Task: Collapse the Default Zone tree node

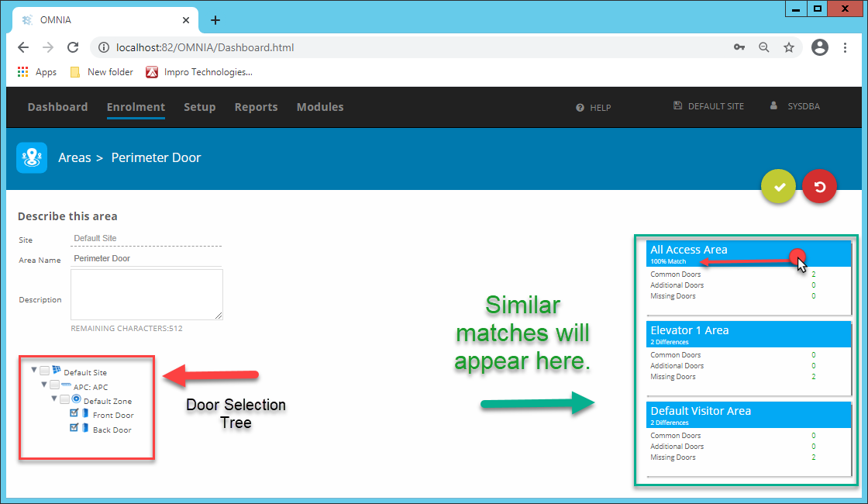Action: 53,399
